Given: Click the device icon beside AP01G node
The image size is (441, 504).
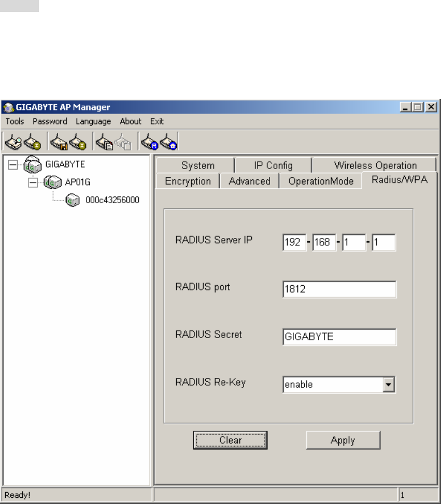Looking at the screenshot, I should click(52, 182).
